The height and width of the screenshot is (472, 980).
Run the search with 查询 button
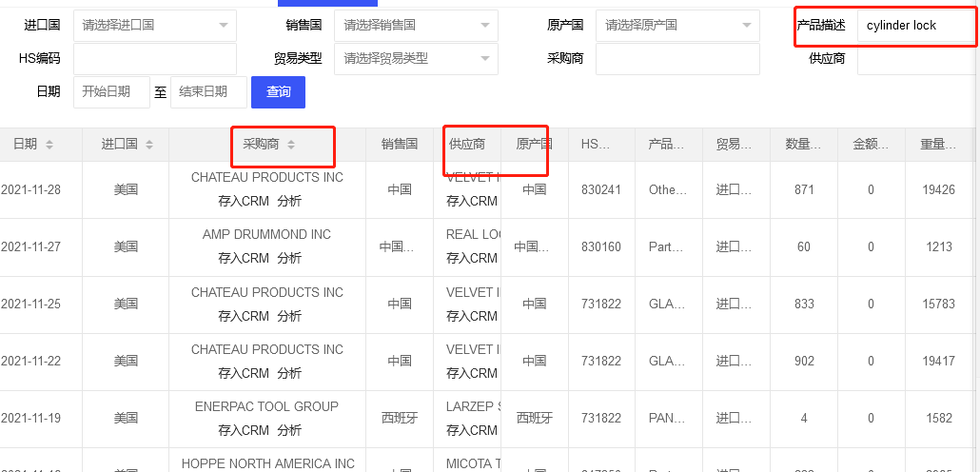[278, 92]
